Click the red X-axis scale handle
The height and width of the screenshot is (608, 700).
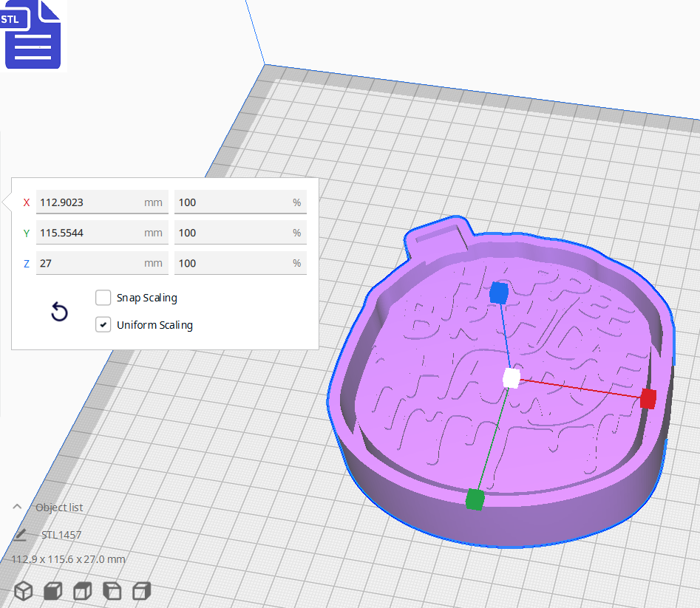point(648,399)
